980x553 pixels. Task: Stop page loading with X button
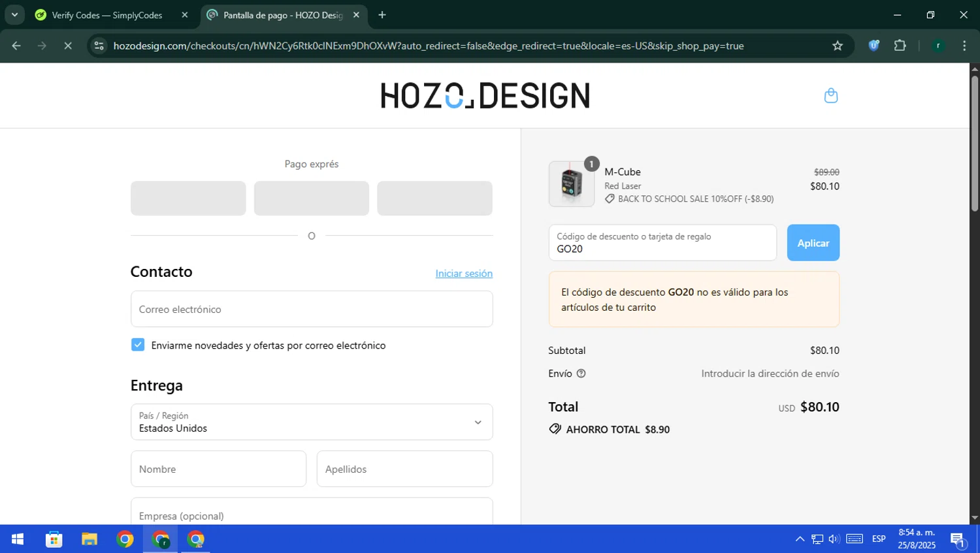click(x=68, y=46)
